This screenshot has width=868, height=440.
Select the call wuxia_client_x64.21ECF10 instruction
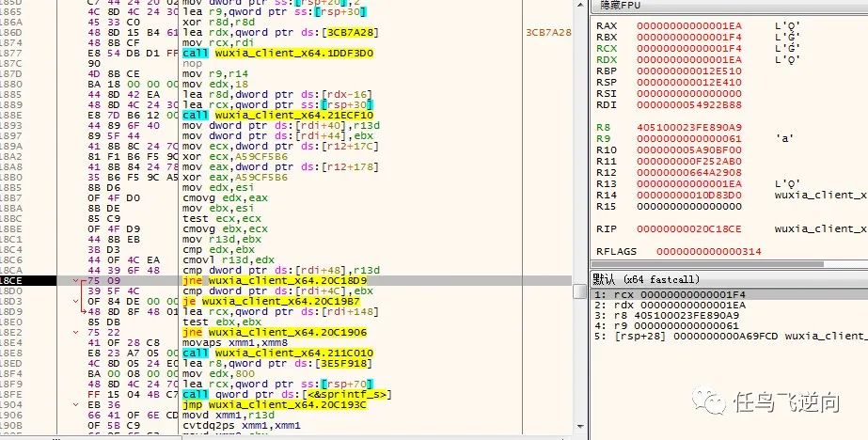tap(278, 115)
